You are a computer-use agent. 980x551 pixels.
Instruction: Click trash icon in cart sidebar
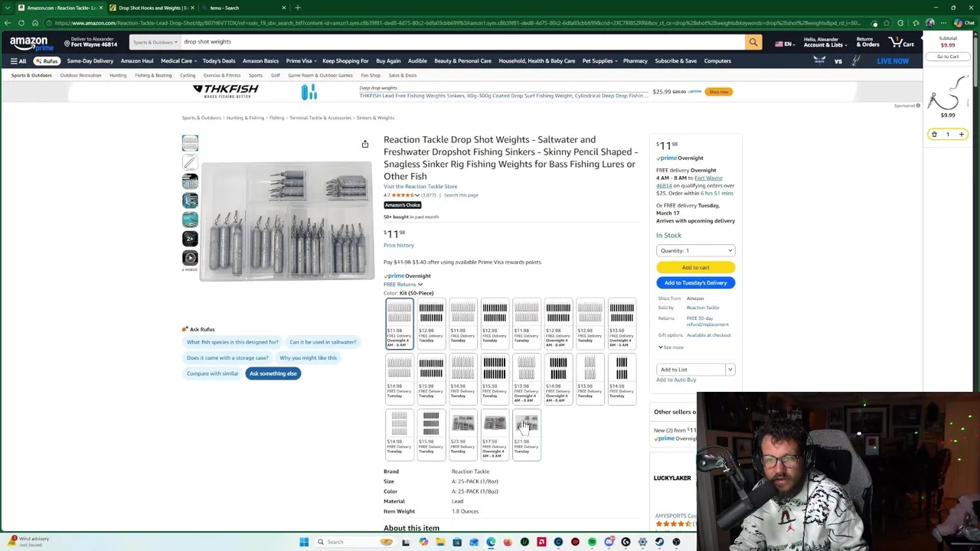(x=934, y=135)
